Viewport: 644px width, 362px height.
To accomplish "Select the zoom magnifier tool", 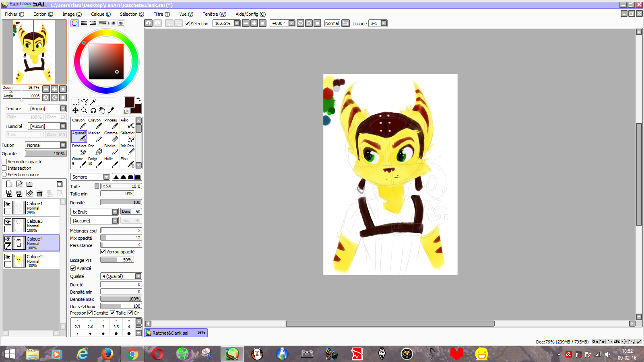I will coord(84,110).
